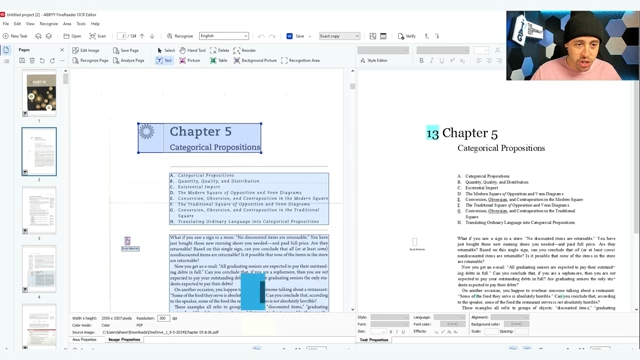Select the Text area tool
Screen dimensions: 640x360
pos(164,60)
